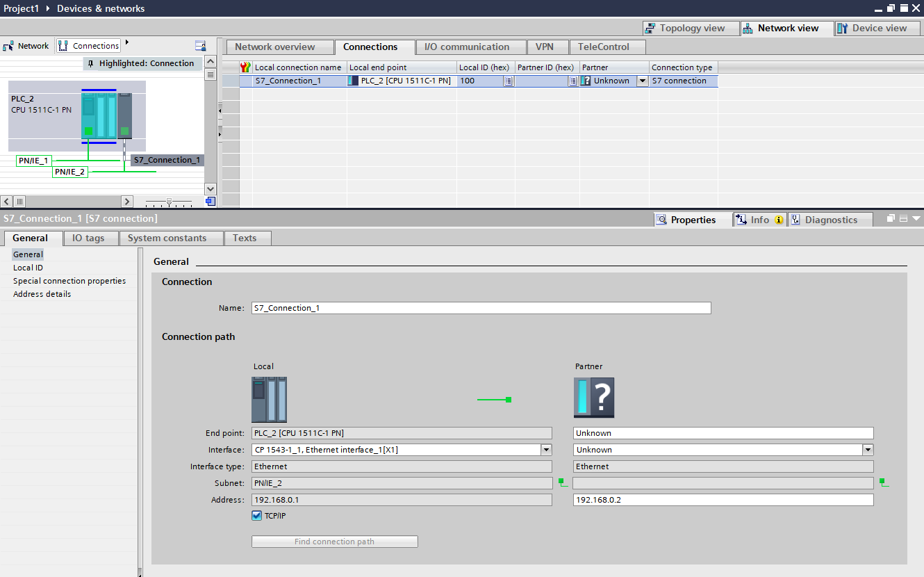Image resolution: width=924 pixels, height=577 pixels.
Task: Expand the local Interface dropdown
Action: point(546,450)
